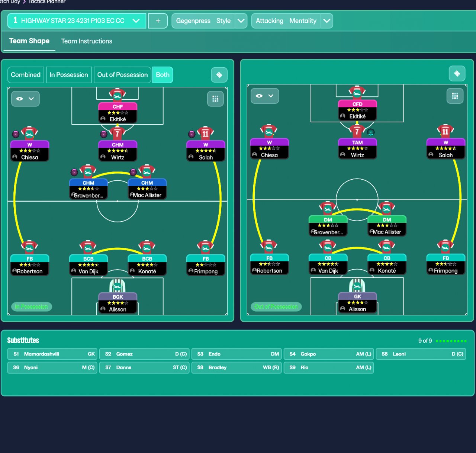Screen dimensions: 476x453
Task: Select Chiesa's W card on In Possession pitch
Action: click(x=30, y=151)
